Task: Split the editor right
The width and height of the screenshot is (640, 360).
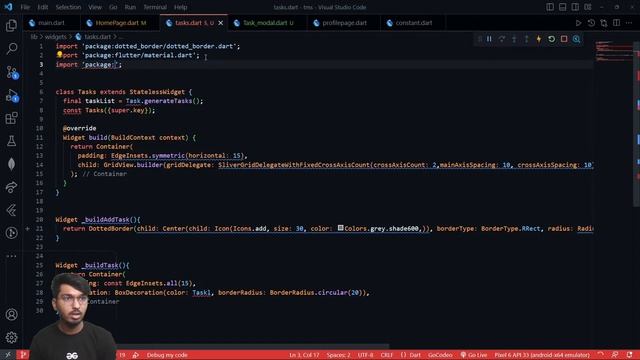Action: pos(616,23)
